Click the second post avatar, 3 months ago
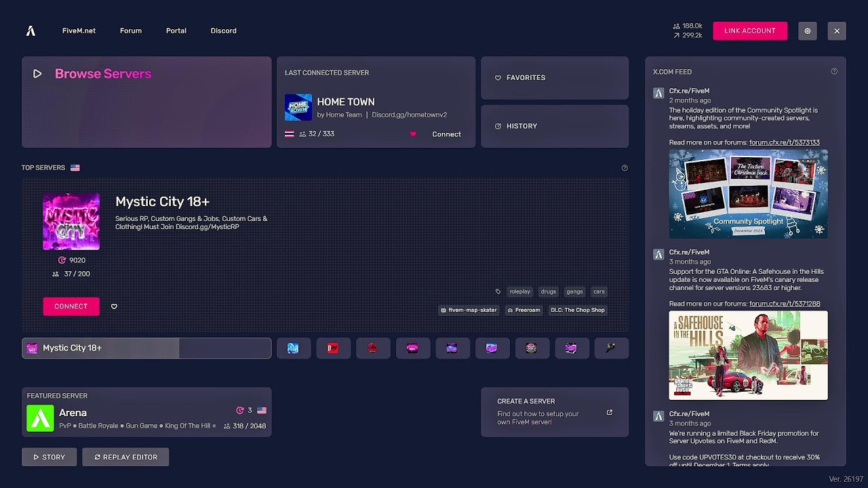The height and width of the screenshot is (488, 868). click(x=658, y=254)
